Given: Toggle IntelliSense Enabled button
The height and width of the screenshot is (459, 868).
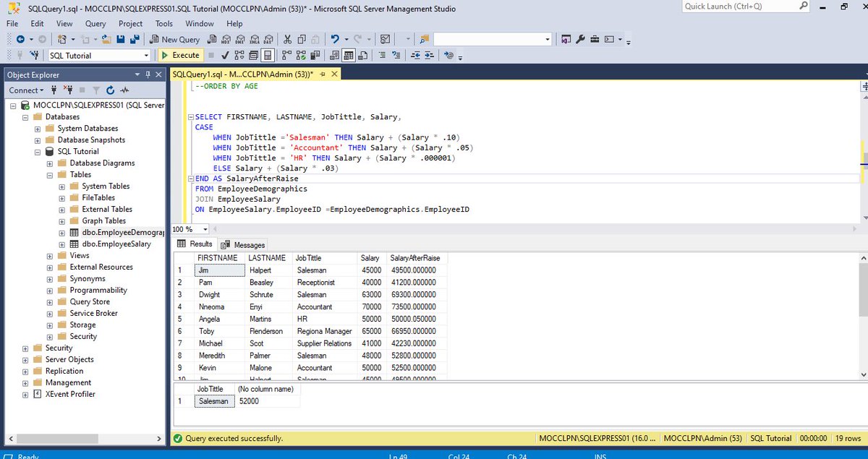Looking at the screenshot, I should 267,56.
